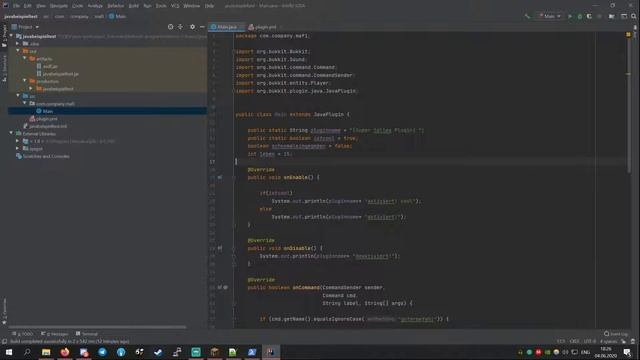Collapse the src folder
Viewport: 640px width, 360px height.
pyautogui.click(x=18, y=96)
